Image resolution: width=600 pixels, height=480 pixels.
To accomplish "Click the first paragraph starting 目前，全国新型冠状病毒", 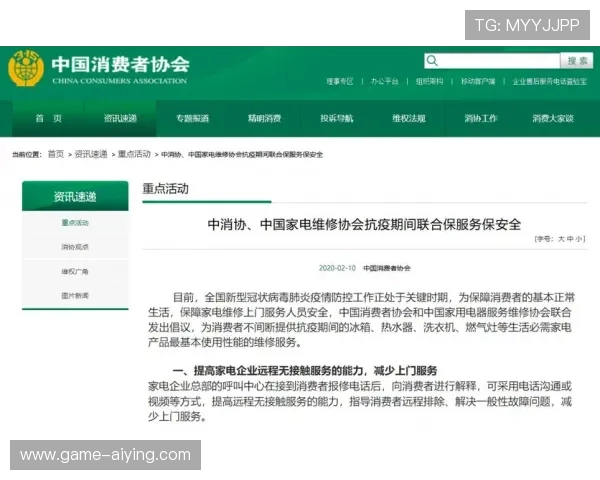I will (x=361, y=320).
